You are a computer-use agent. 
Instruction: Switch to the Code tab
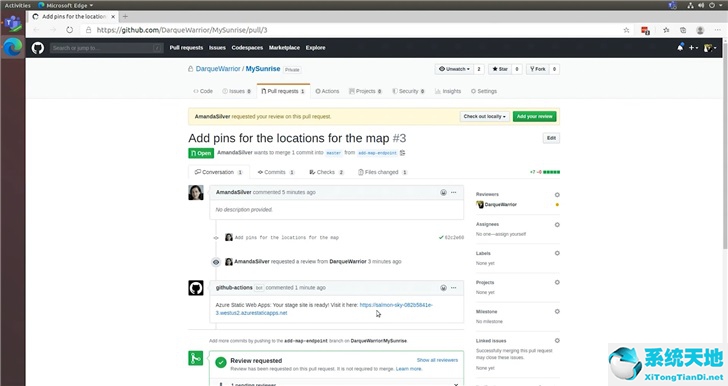203,91
